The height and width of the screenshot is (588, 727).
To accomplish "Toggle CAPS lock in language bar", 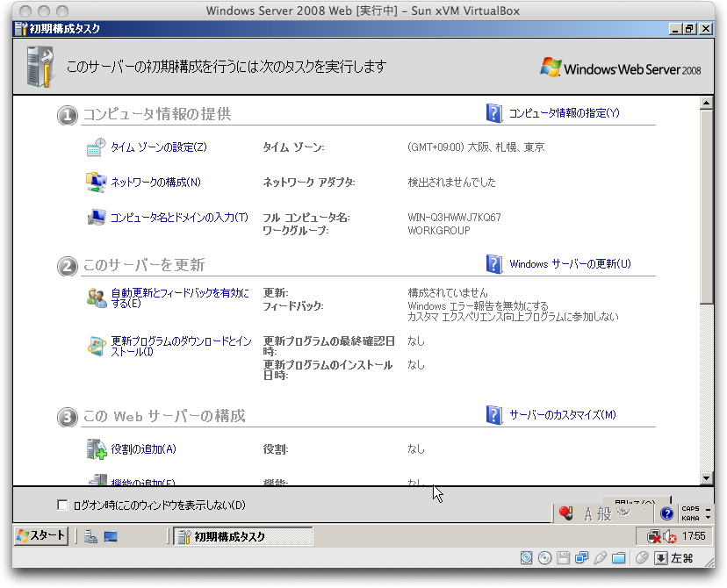I will [690, 508].
